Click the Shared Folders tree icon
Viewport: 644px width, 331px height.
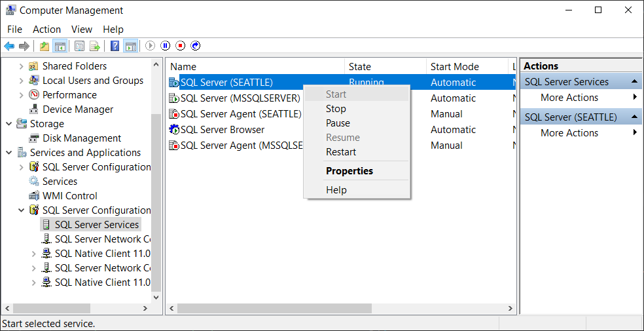coord(34,66)
